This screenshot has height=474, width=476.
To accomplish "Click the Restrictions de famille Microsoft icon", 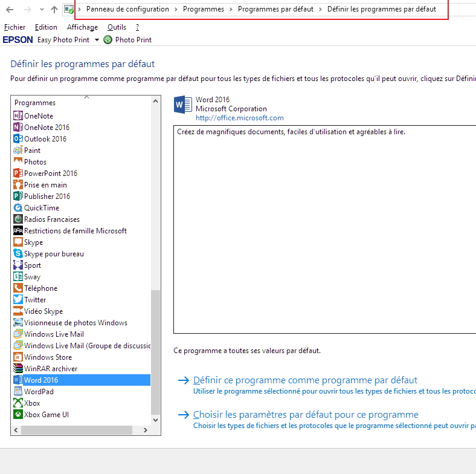I will pos(18,230).
